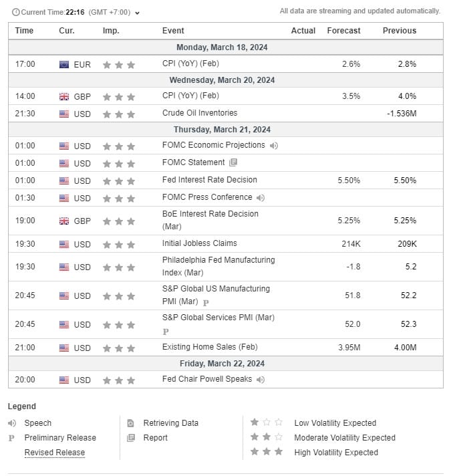Click the clock icon beside Current Time
The height and width of the screenshot is (476, 451).
15,13
